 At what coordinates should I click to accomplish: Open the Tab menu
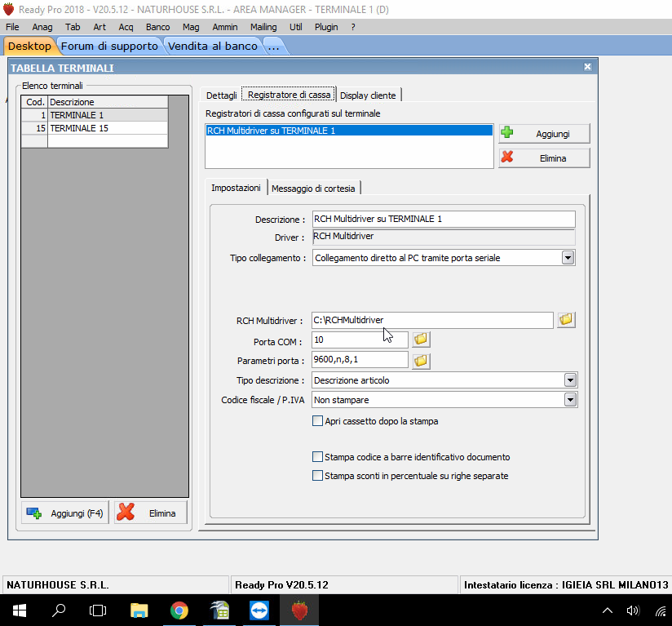73,27
